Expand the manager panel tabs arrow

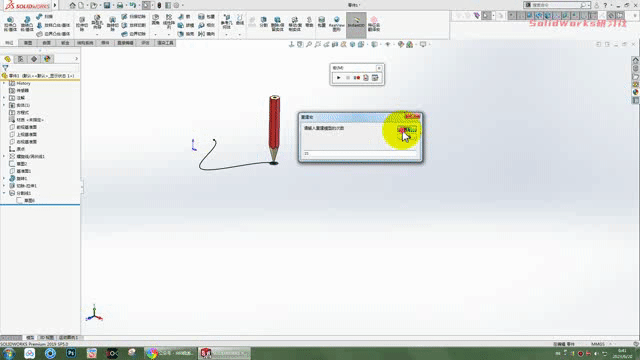coord(76,59)
